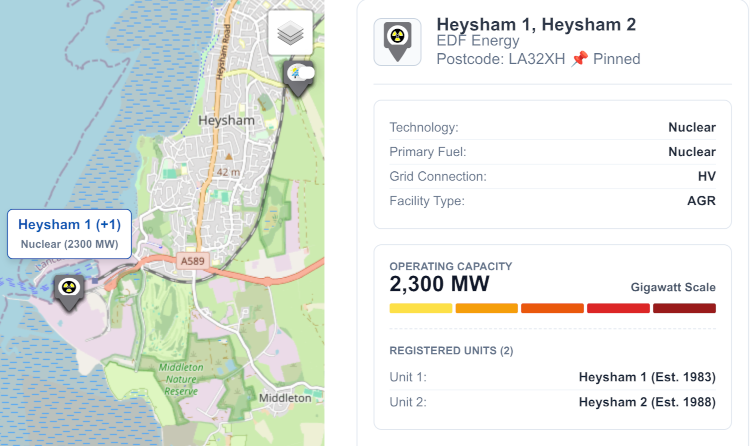
Task: Click the Registered Units (2) heading
Action: 451,350
